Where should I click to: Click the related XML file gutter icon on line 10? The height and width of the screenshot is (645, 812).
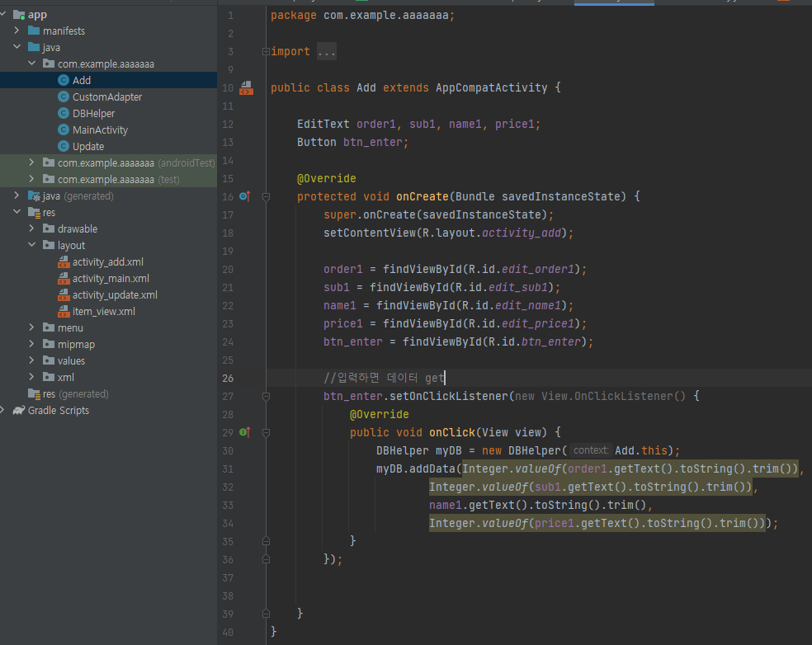coord(246,88)
